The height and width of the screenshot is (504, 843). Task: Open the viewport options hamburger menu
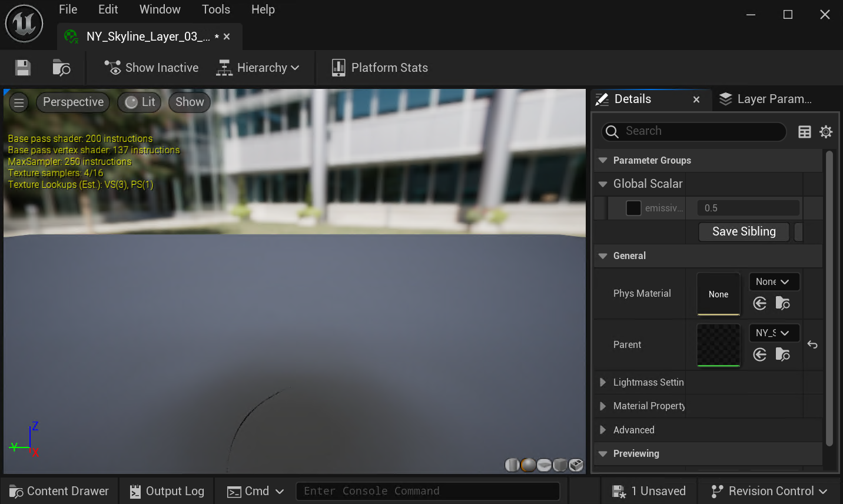click(19, 102)
